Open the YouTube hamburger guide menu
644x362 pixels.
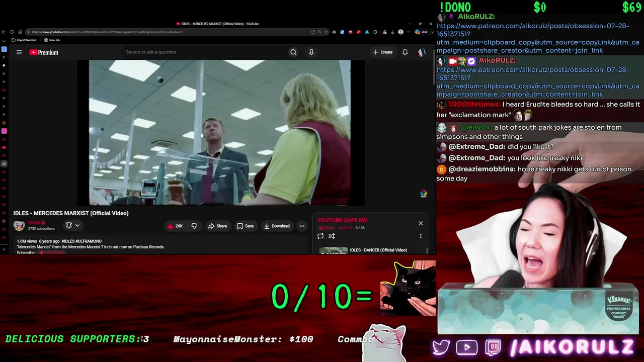(x=19, y=52)
